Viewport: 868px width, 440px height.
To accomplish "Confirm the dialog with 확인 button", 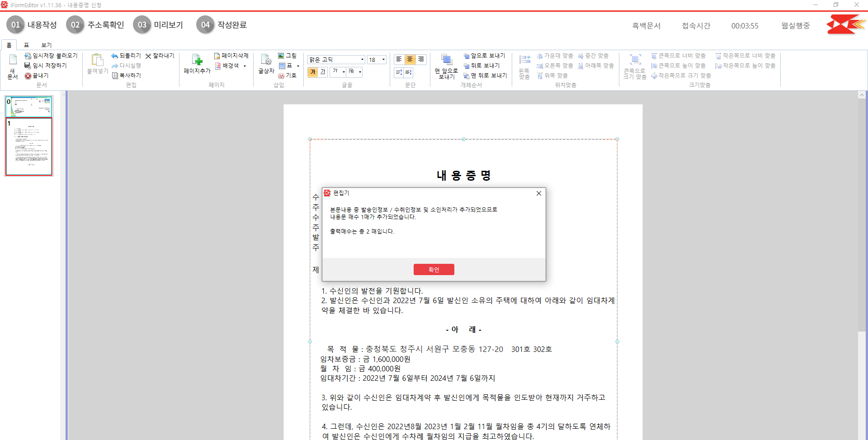I will click(434, 269).
